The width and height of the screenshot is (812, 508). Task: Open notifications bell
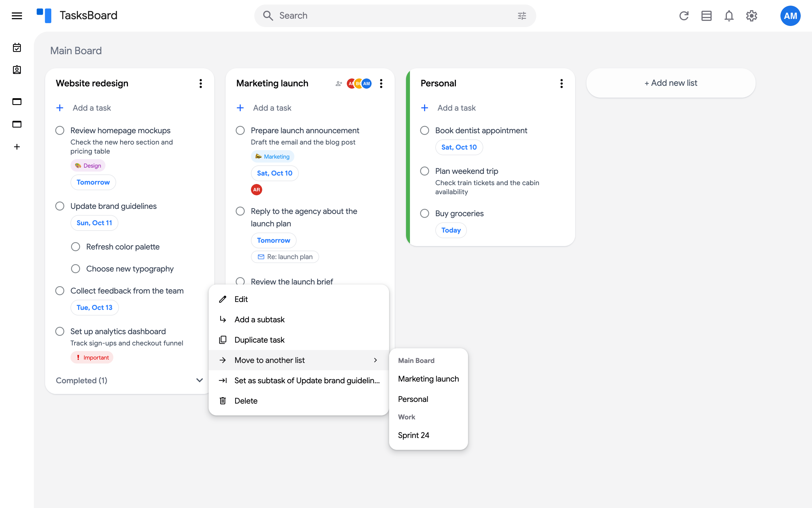pyautogui.click(x=729, y=16)
